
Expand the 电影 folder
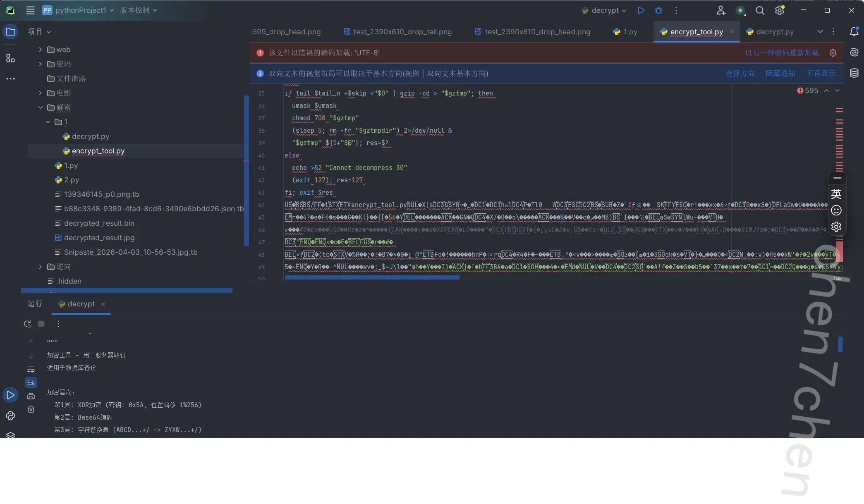click(40, 93)
